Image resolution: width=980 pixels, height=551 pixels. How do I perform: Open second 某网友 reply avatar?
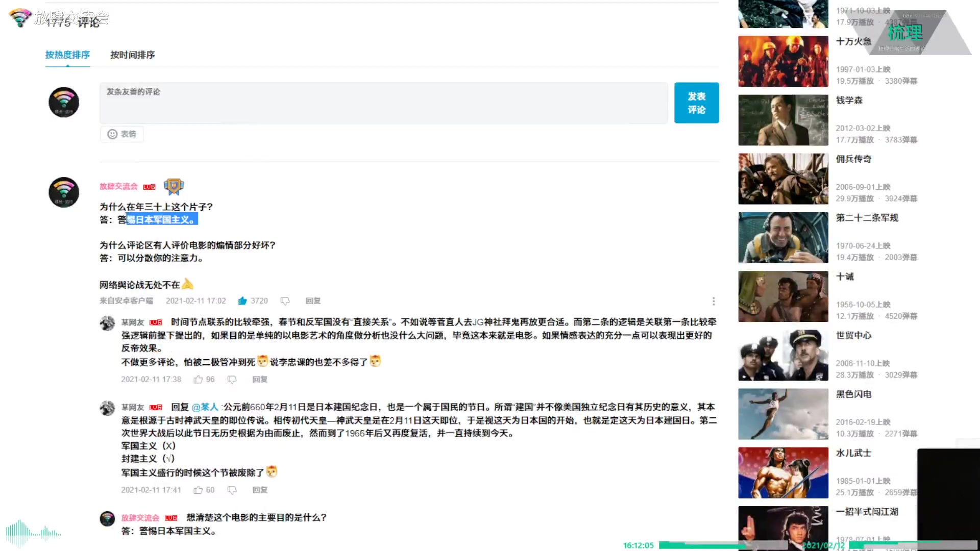point(107,408)
